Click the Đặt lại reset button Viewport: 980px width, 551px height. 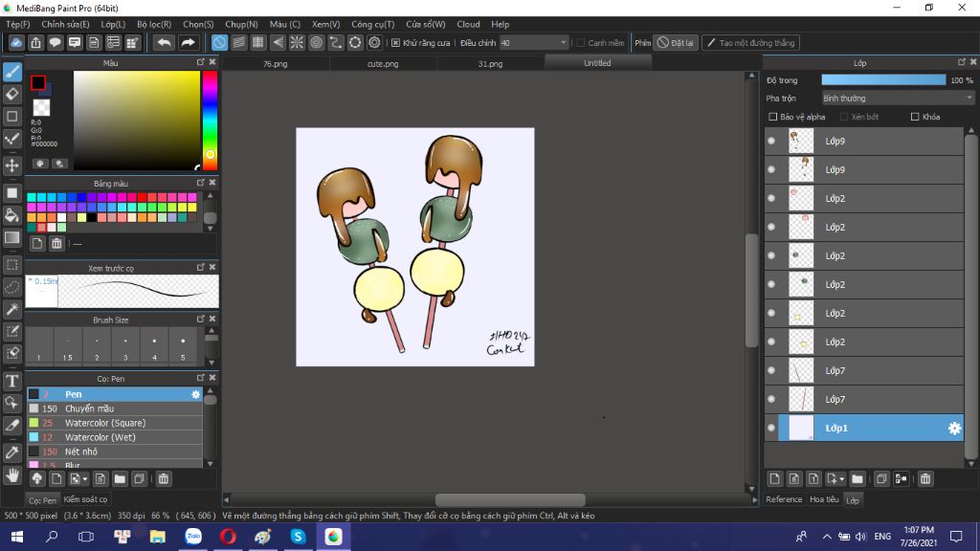[676, 43]
